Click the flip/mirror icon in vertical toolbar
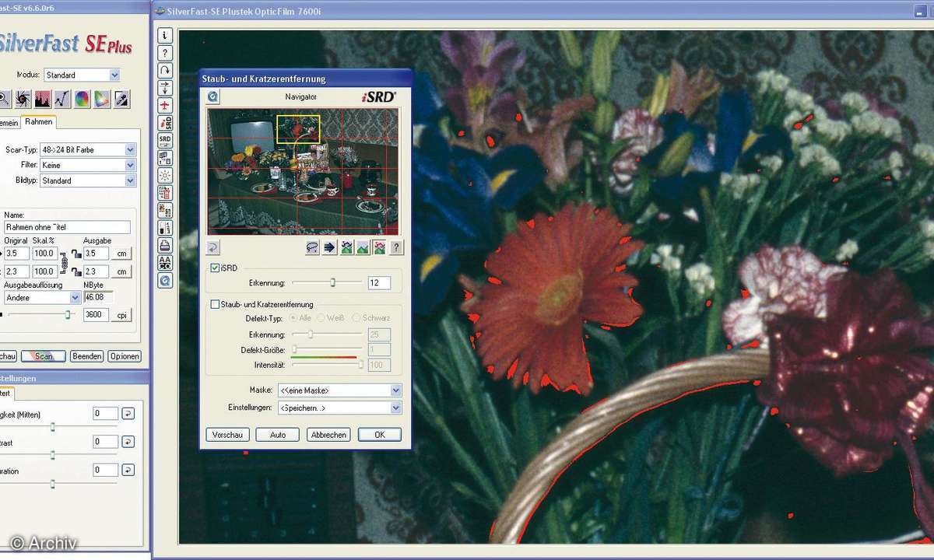The height and width of the screenshot is (560, 934). [165, 87]
